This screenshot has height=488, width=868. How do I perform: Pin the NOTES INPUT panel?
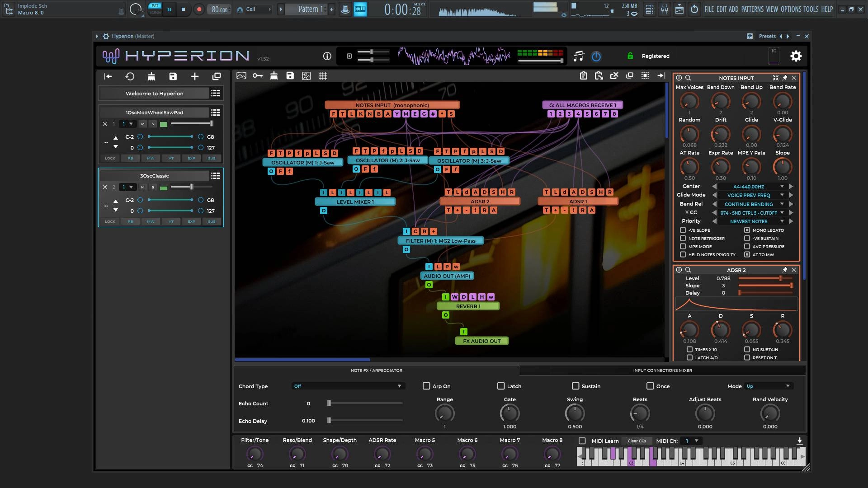pyautogui.click(x=785, y=78)
